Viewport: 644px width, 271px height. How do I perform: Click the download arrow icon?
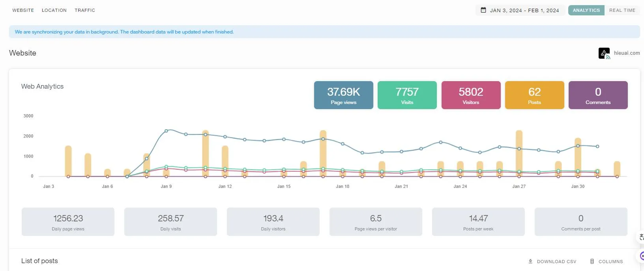click(530, 261)
